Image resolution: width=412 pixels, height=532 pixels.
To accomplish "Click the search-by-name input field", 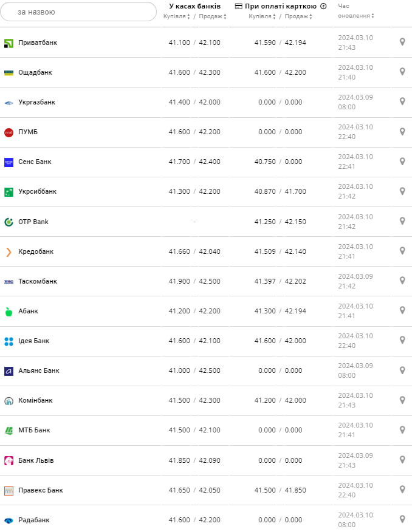I will coord(79,12).
